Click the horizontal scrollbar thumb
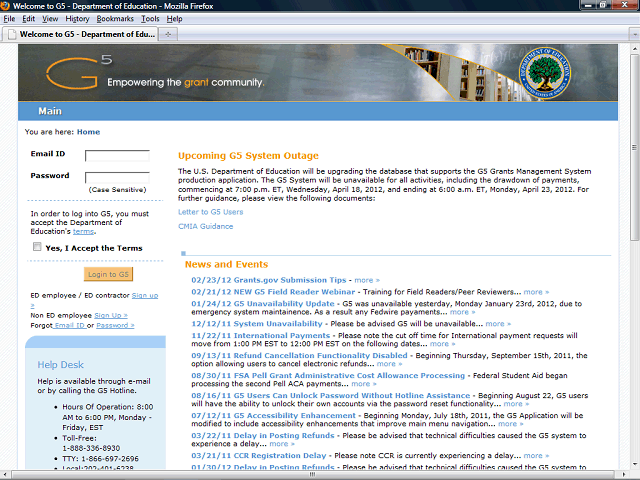 tap(313, 475)
